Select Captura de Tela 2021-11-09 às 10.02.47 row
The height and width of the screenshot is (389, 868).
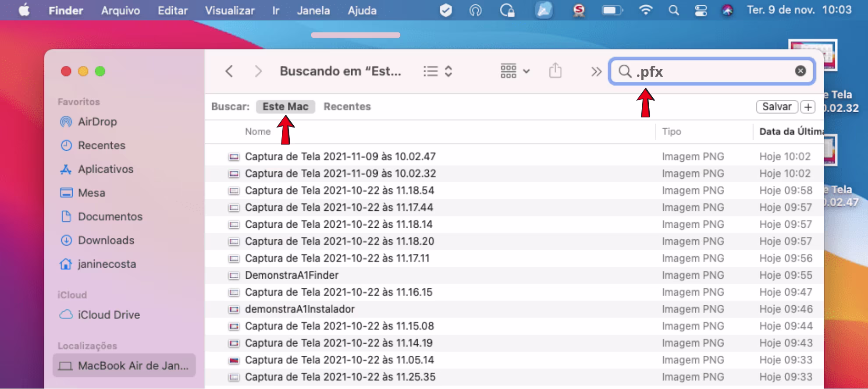click(x=514, y=156)
